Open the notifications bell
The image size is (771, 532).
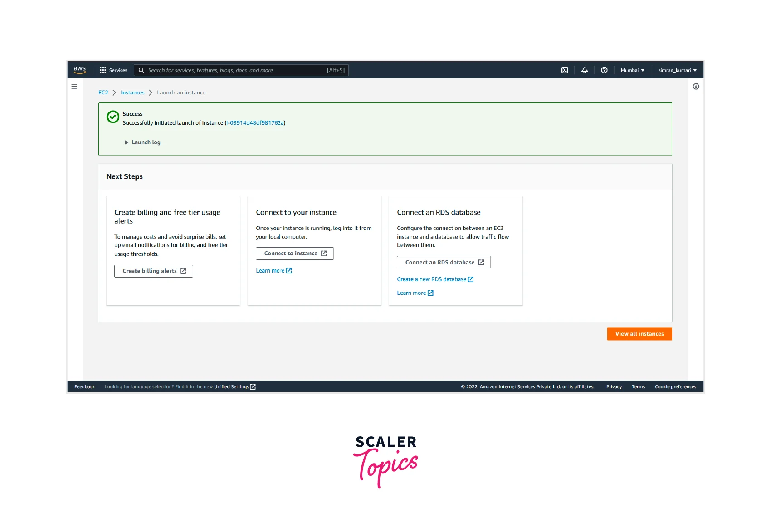[585, 70]
